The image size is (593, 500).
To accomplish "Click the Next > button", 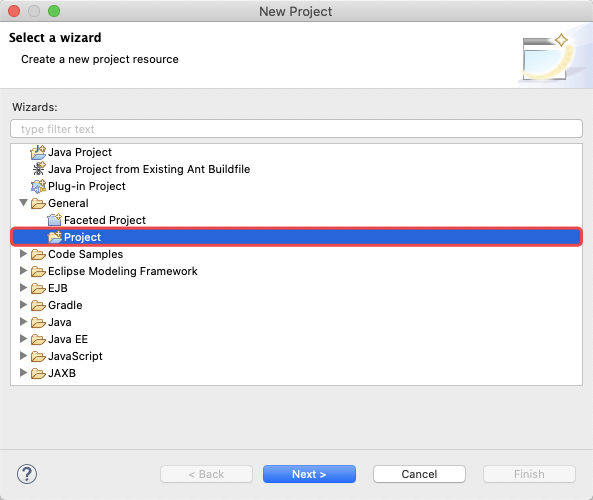I will (x=309, y=474).
